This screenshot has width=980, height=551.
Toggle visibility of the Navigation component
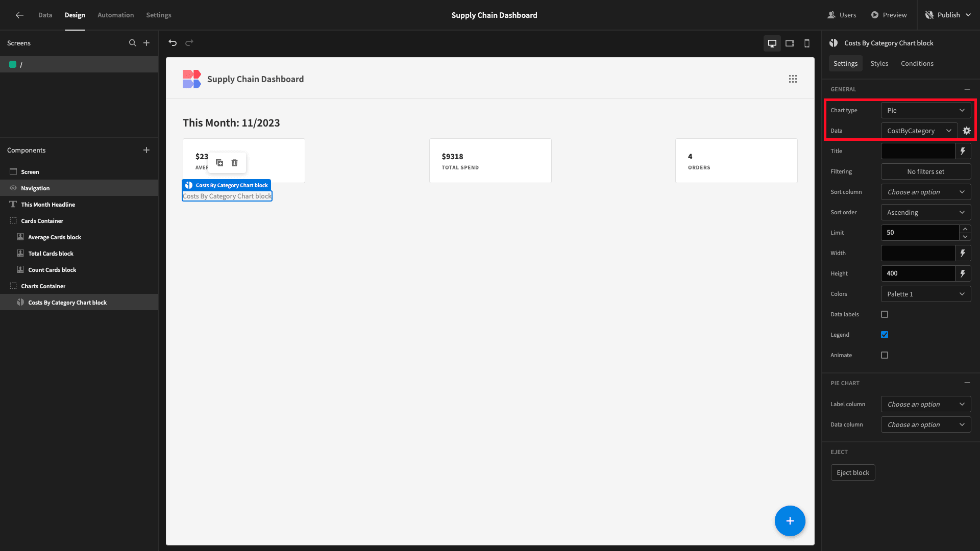coord(13,188)
